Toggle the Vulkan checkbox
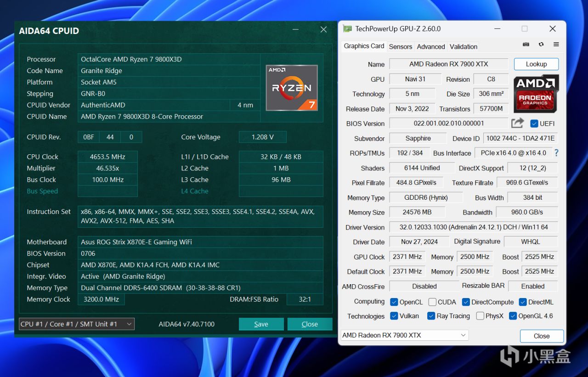This screenshot has width=588, height=377. point(394,316)
